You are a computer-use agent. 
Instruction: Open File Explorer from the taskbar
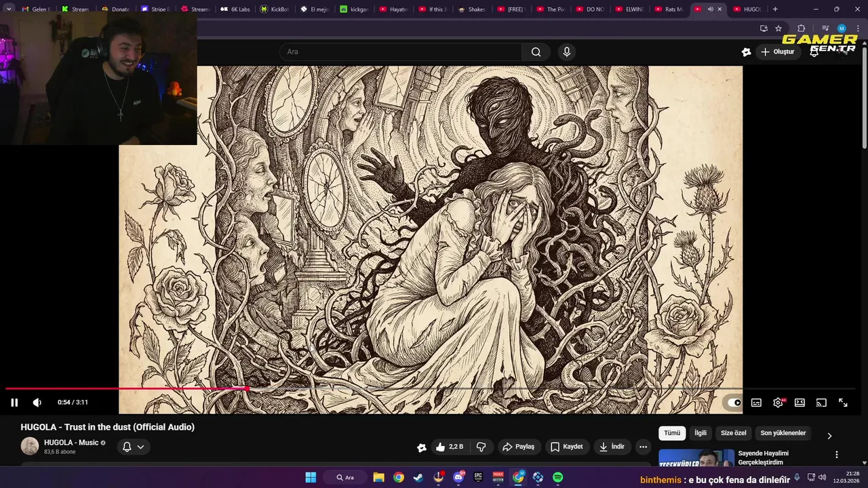379,477
